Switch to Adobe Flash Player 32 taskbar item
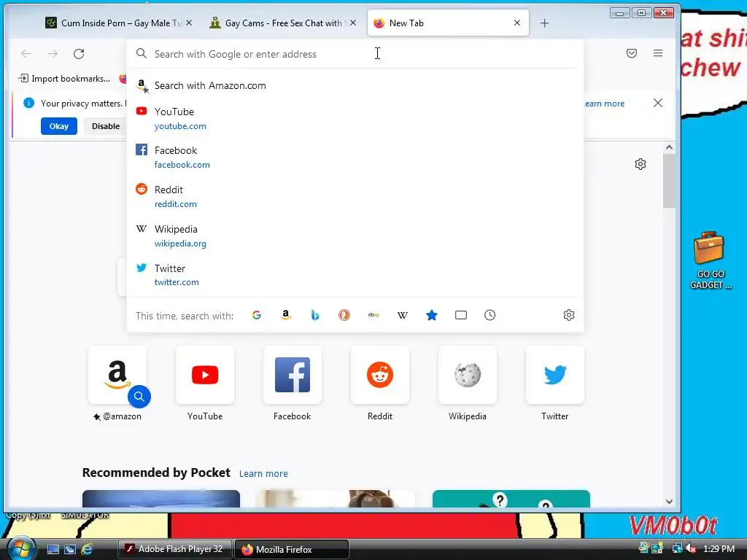The width and height of the screenshot is (747, 560). [174, 549]
